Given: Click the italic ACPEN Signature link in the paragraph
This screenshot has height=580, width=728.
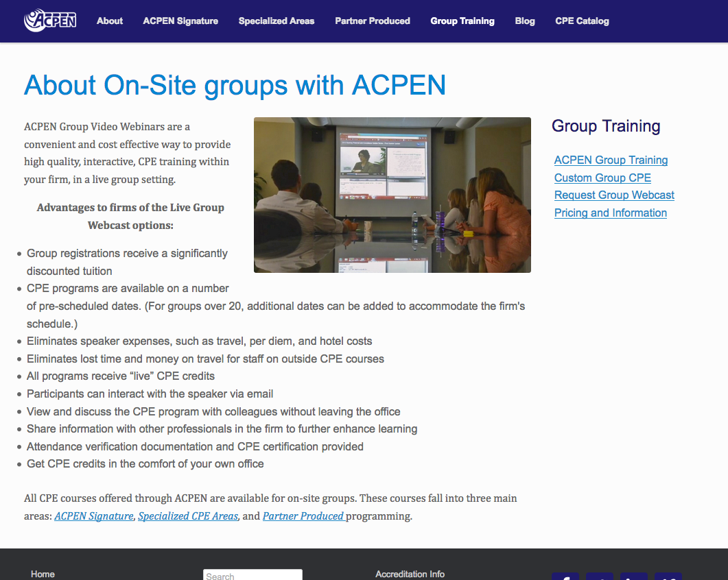Looking at the screenshot, I should point(94,516).
